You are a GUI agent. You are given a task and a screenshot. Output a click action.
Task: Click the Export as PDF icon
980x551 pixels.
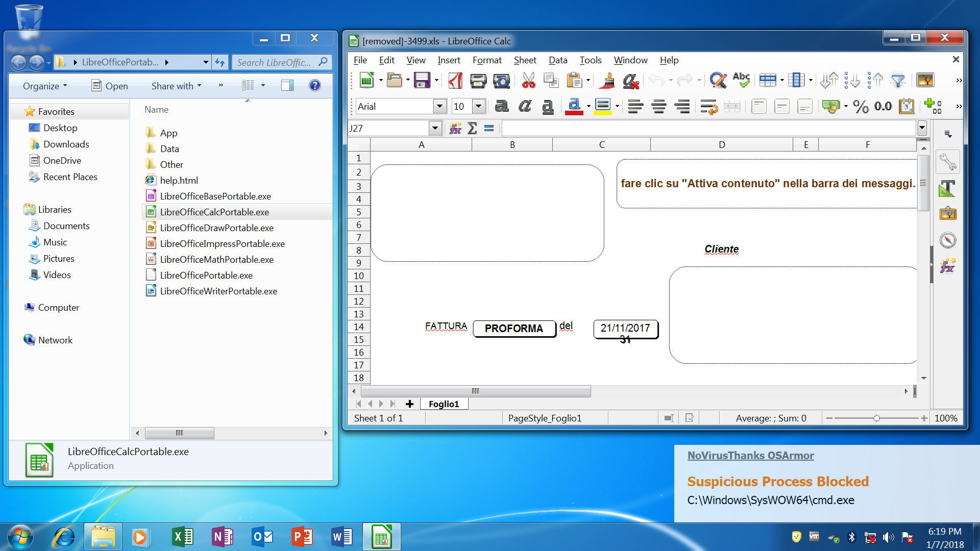coord(455,80)
